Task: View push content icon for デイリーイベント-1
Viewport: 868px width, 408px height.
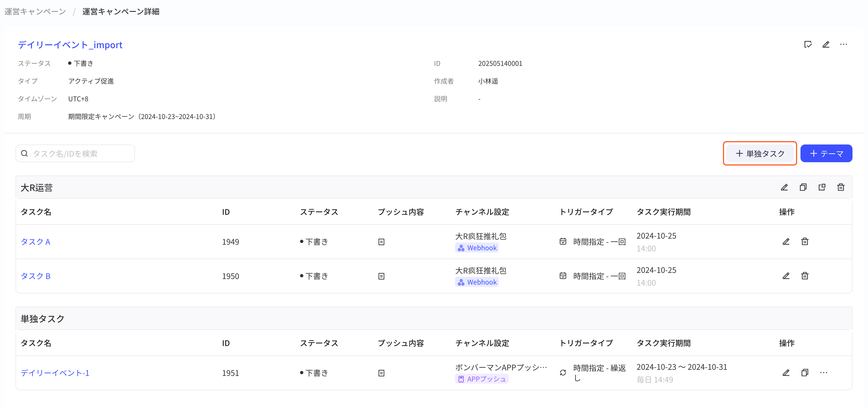Action: pyautogui.click(x=381, y=373)
